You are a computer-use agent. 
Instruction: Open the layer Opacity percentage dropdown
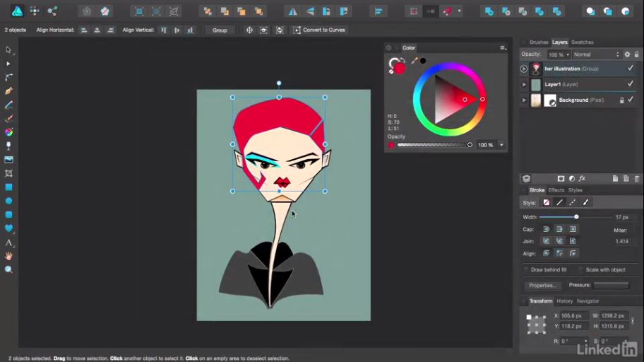click(568, 54)
